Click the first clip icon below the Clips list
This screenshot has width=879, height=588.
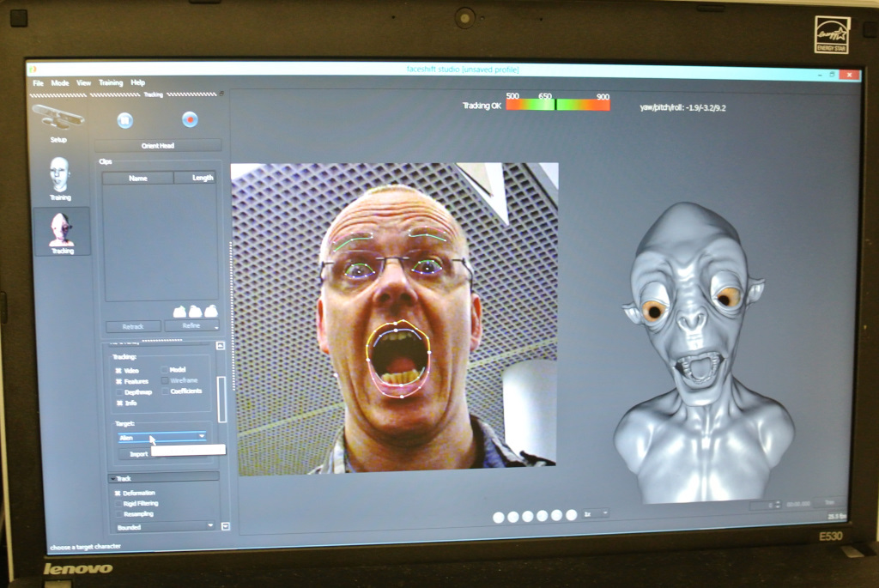[x=179, y=311]
